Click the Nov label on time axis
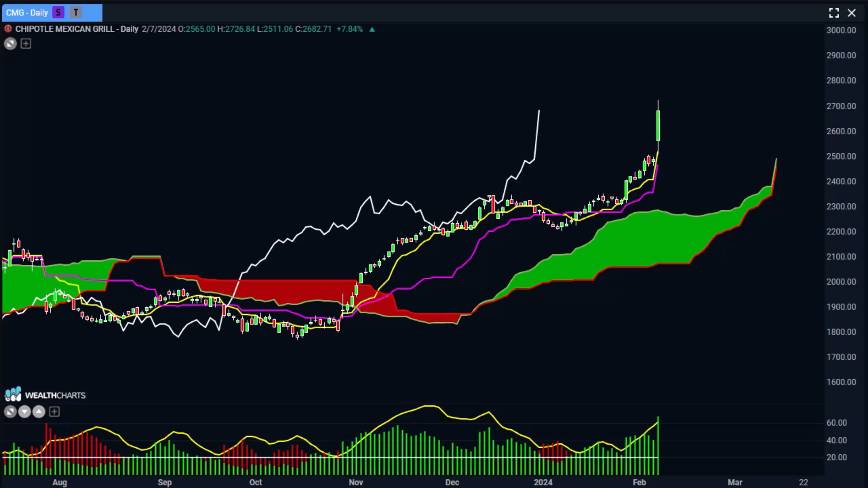The width and height of the screenshot is (868, 488). point(356,482)
